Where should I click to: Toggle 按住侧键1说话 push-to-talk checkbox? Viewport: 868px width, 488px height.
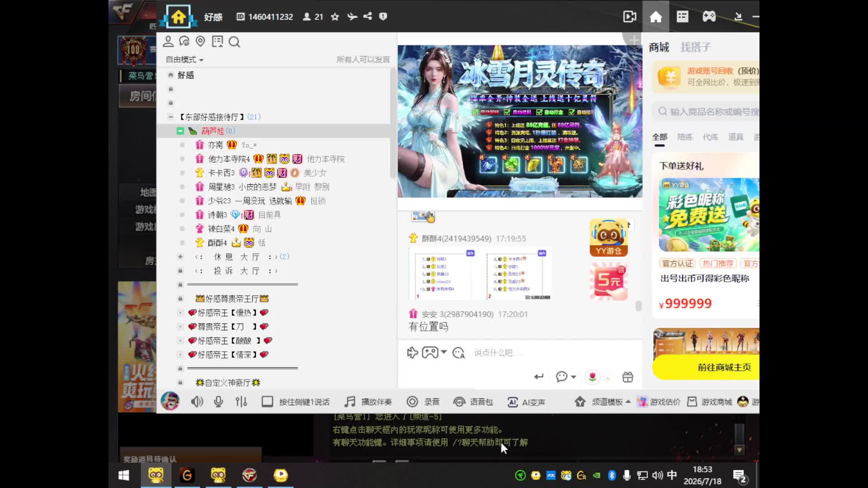(267, 402)
